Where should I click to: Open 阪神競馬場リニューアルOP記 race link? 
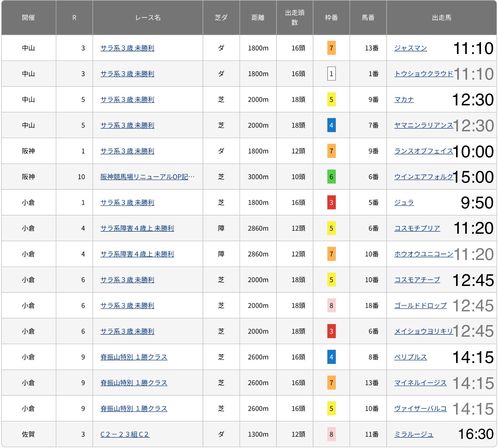click(147, 177)
